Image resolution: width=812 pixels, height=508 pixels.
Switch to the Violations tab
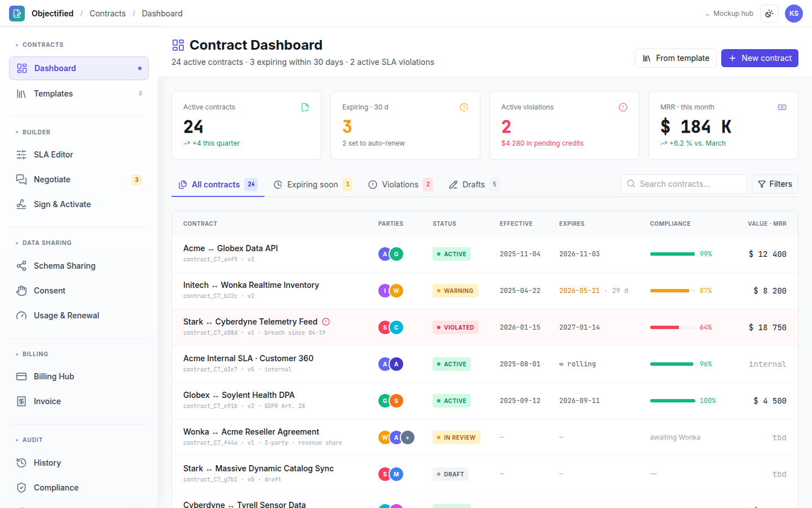click(400, 185)
